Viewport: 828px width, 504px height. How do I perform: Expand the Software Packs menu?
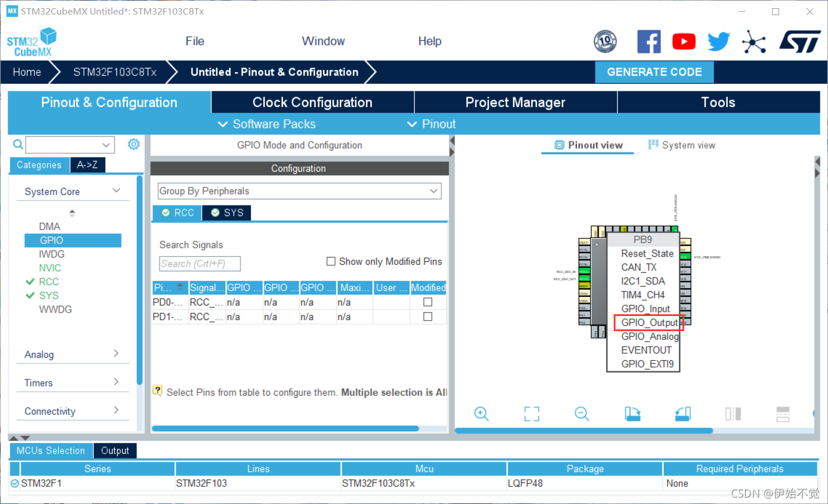[267, 124]
